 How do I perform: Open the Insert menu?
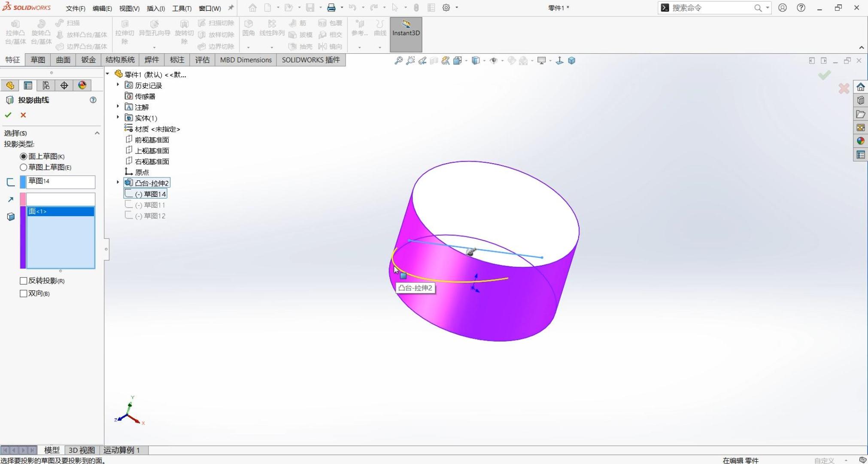pyautogui.click(x=155, y=8)
